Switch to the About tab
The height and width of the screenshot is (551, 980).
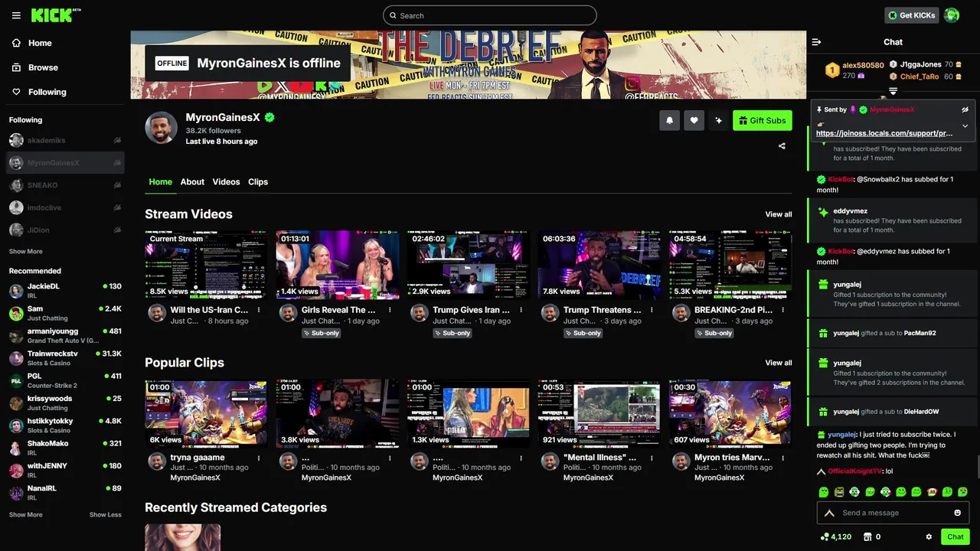pyautogui.click(x=192, y=181)
